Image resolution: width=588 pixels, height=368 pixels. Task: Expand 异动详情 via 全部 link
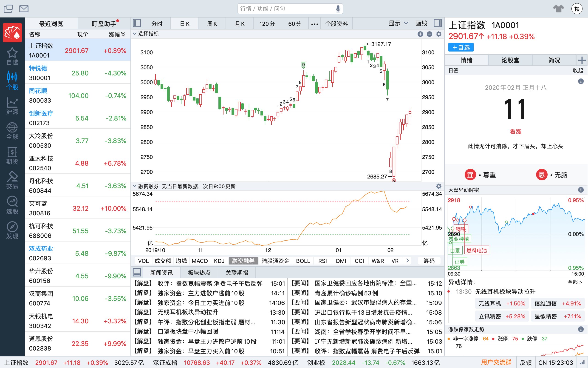[x=575, y=282]
